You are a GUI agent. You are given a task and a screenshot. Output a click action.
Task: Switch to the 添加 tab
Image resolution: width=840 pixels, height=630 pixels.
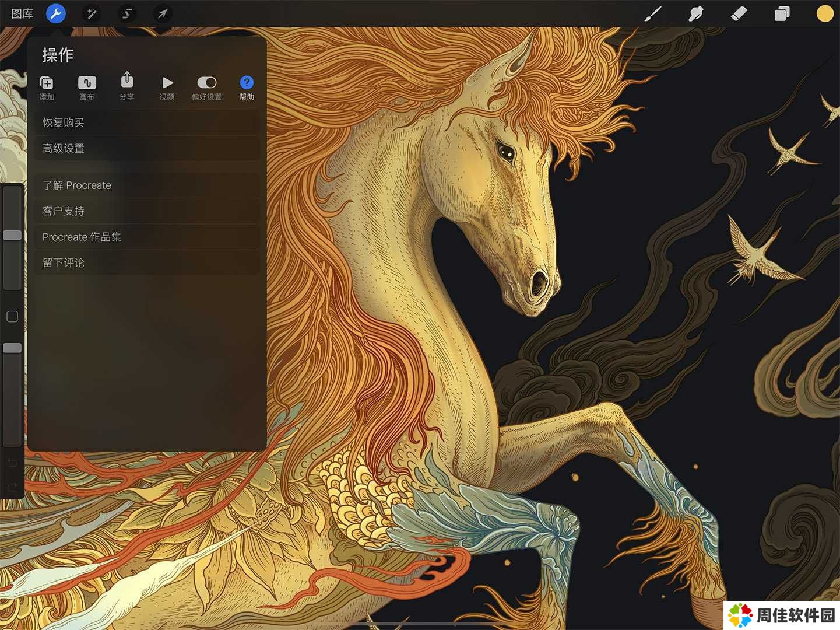(47, 87)
